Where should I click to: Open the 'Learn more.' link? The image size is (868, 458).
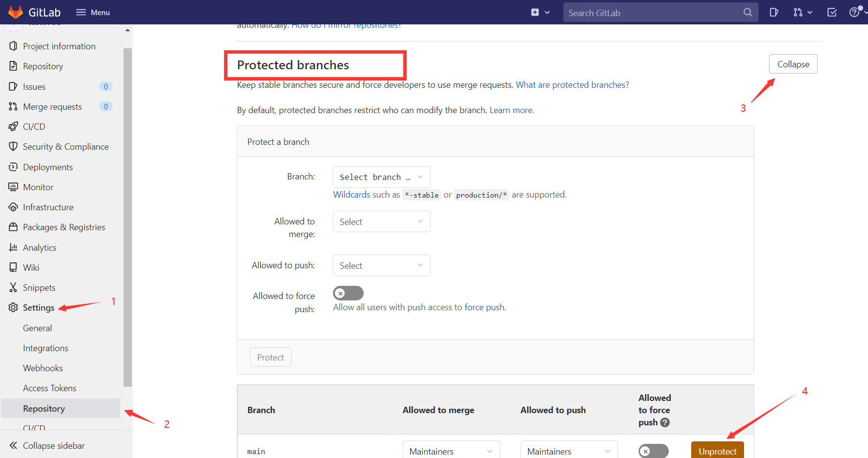click(512, 110)
